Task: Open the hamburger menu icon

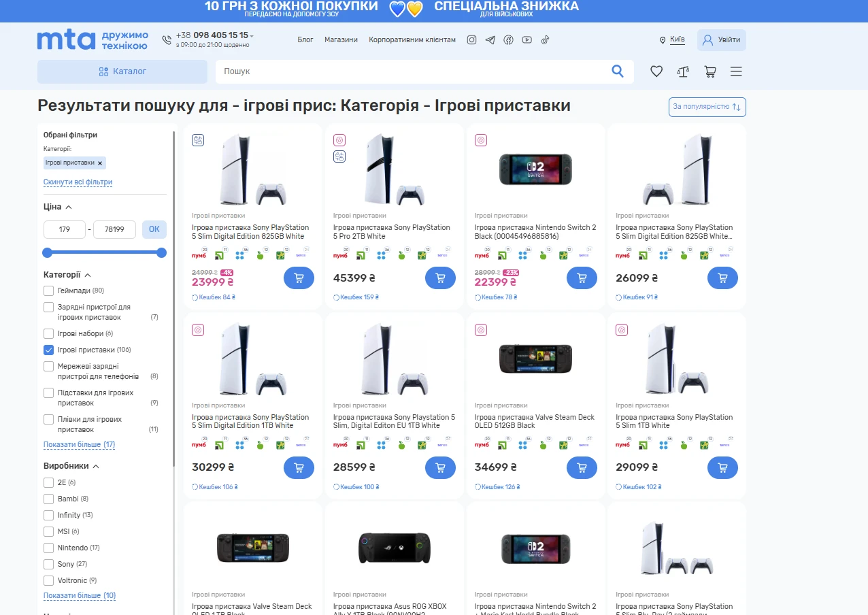Action: 736,71
